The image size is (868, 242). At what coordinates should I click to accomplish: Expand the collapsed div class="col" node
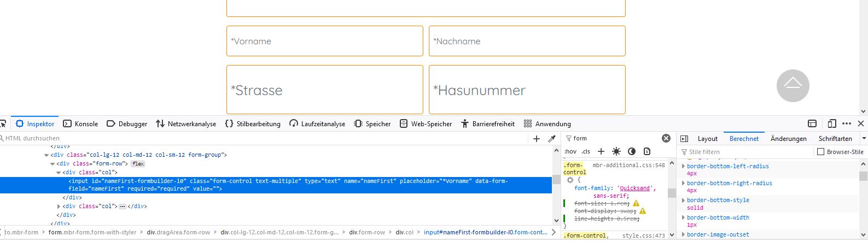pyautogui.click(x=59, y=206)
